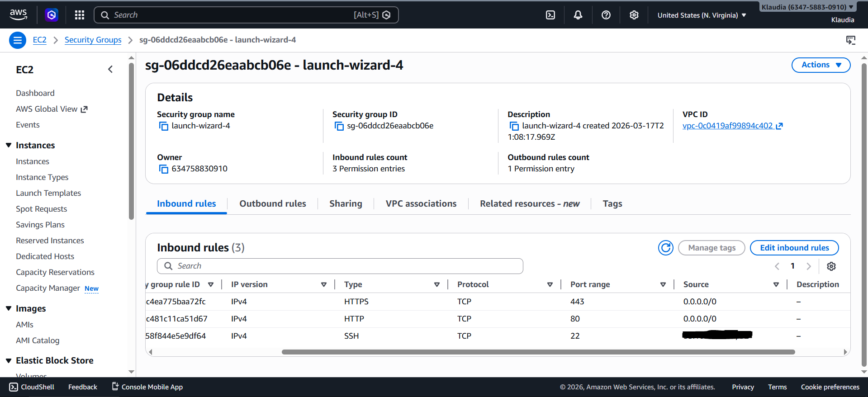Open the Related resources tab
The height and width of the screenshot is (397, 868).
(x=530, y=204)
